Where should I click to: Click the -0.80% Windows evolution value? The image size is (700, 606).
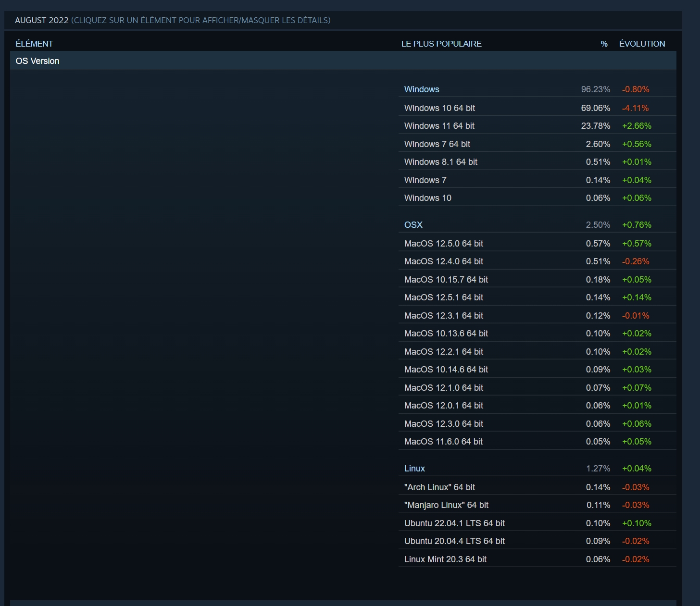(636, 89)
